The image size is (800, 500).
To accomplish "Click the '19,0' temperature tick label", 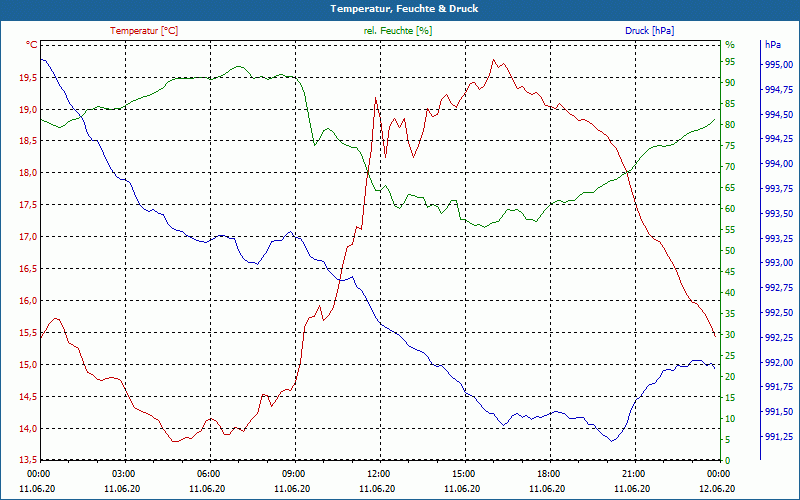I will pos(29,110).
